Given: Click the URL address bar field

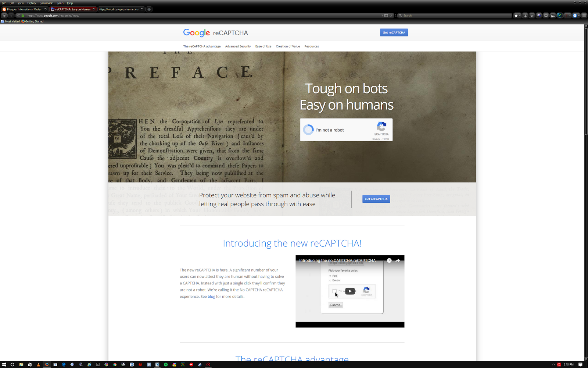Looking at the screenshot, I should point(204,15).
